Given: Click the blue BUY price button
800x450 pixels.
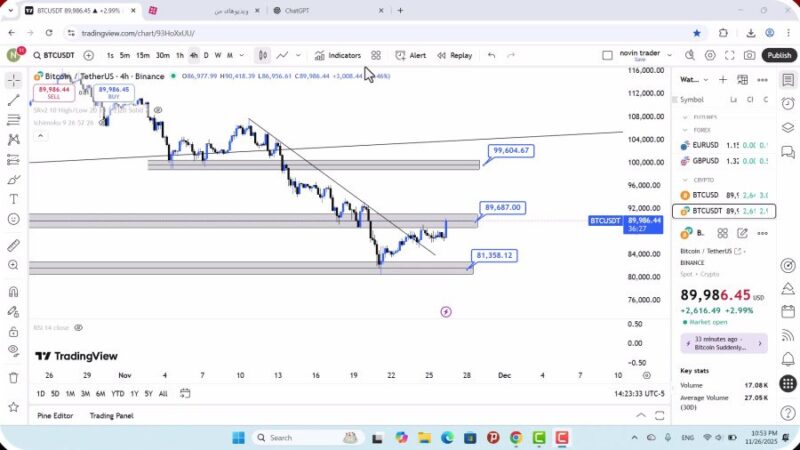Looking at the screenshot, I should click(114, 93).
